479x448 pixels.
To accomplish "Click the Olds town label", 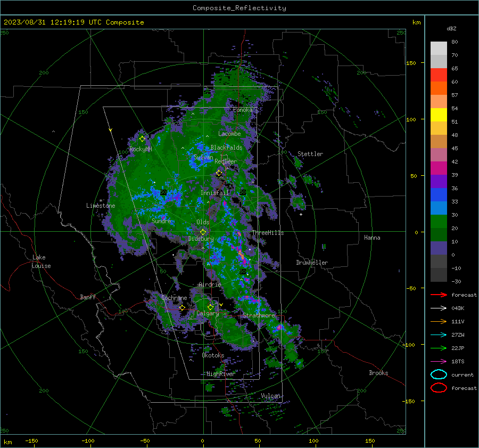I will click(x=203, y=222).
